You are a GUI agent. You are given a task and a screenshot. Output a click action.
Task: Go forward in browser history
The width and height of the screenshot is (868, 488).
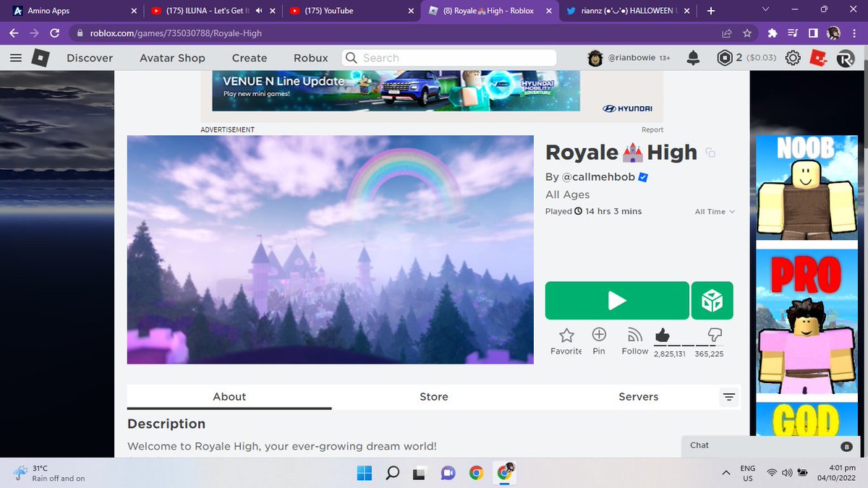(34, 33)
